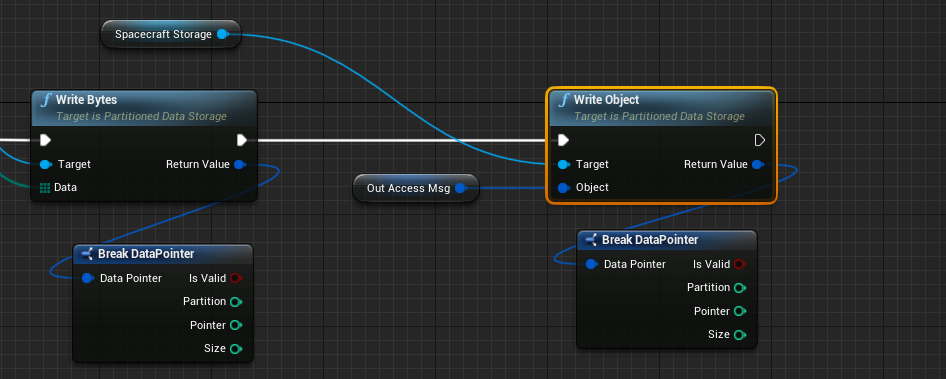Click 'Data' label on Write Bytes node
The height and width of the screenshot is (379, 946).
[x=65, y=188]
